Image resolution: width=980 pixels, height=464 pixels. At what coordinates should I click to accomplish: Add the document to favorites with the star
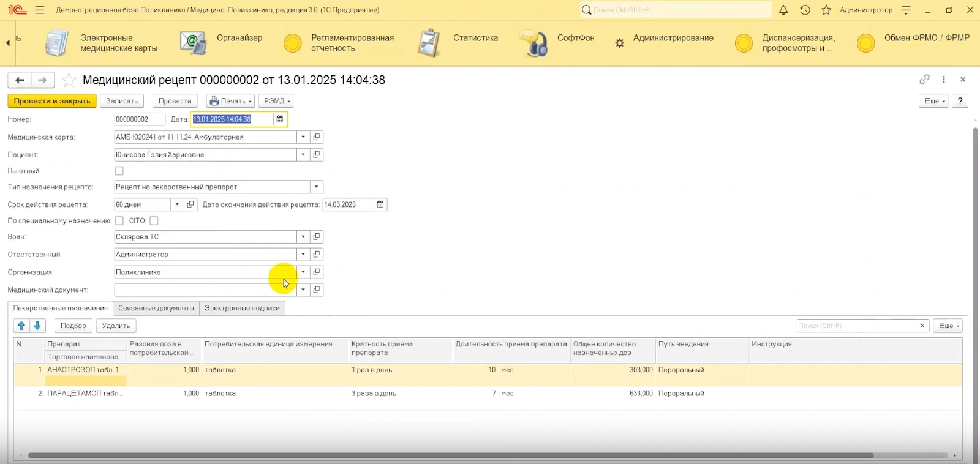(x=69, y=80)
